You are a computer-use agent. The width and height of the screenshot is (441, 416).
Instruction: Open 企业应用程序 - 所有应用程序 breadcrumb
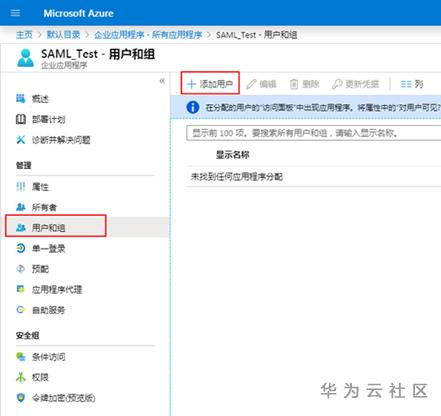[x=148, y=35]
